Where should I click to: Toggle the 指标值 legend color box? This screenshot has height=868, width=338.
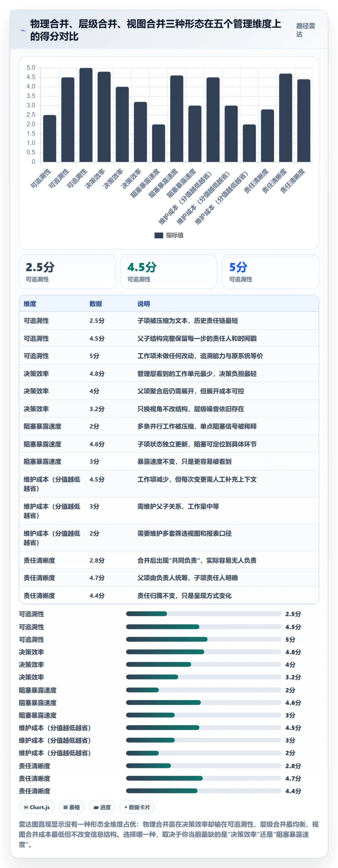(x=158, y=235)
